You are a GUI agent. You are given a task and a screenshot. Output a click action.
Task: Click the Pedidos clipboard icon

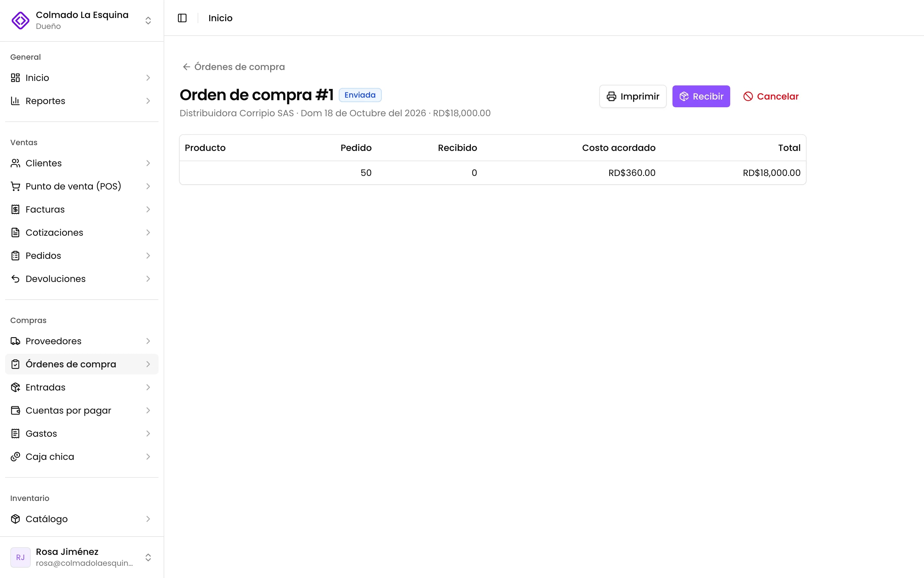coord(15,256)
